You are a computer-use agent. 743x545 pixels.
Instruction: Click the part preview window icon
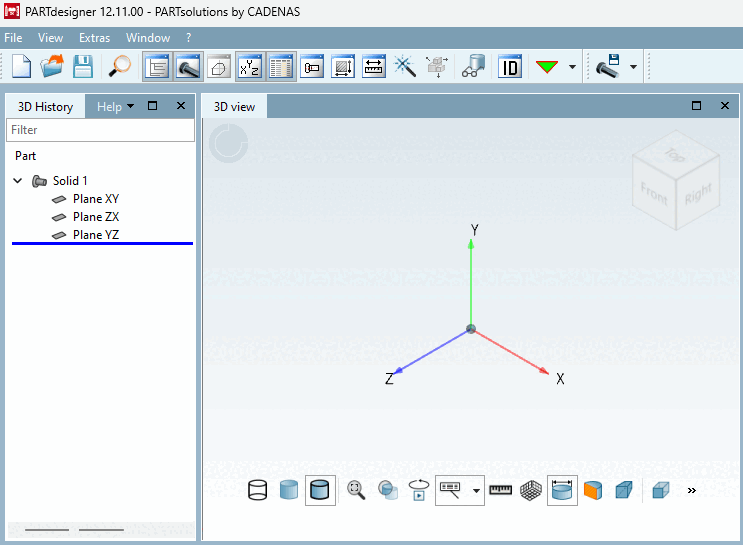(x=312, y=67)
